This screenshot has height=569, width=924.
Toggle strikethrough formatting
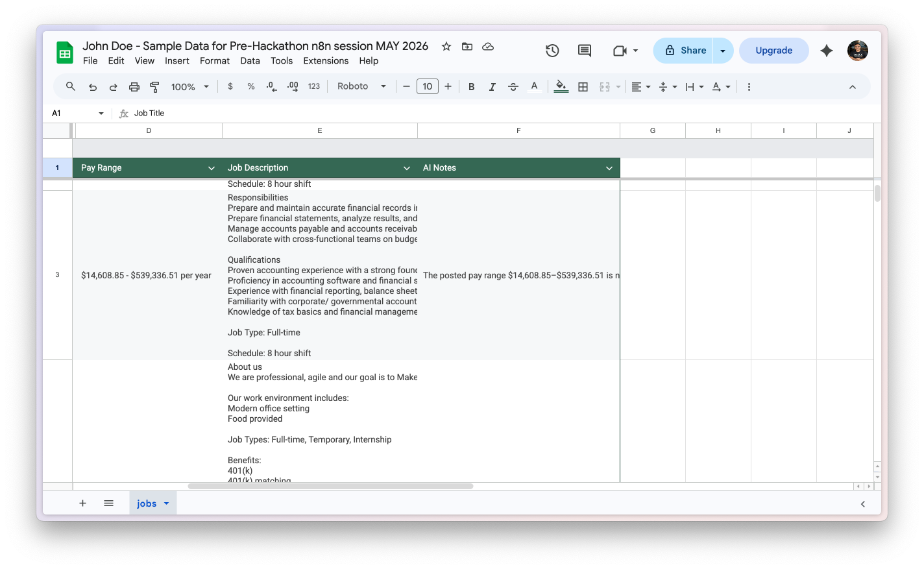[x=513, y=86]
